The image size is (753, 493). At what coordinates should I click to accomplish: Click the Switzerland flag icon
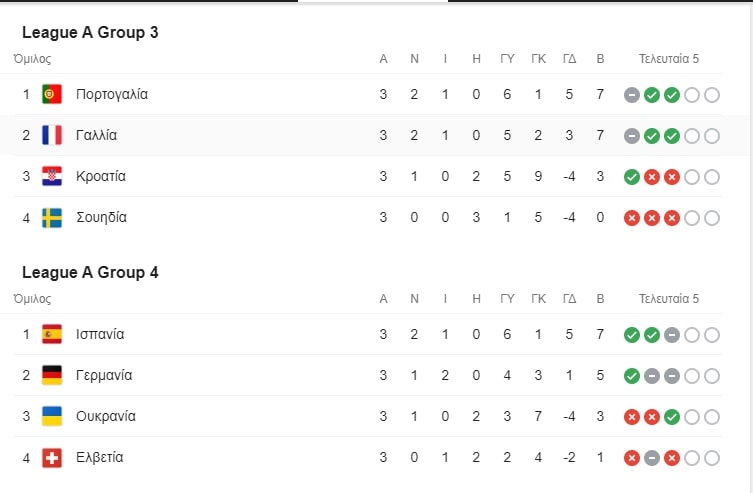(x=52, y=457)
